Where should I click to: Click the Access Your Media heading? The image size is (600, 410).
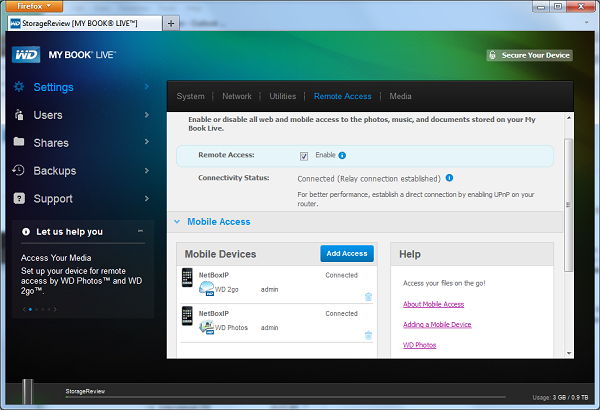point(56,258)
